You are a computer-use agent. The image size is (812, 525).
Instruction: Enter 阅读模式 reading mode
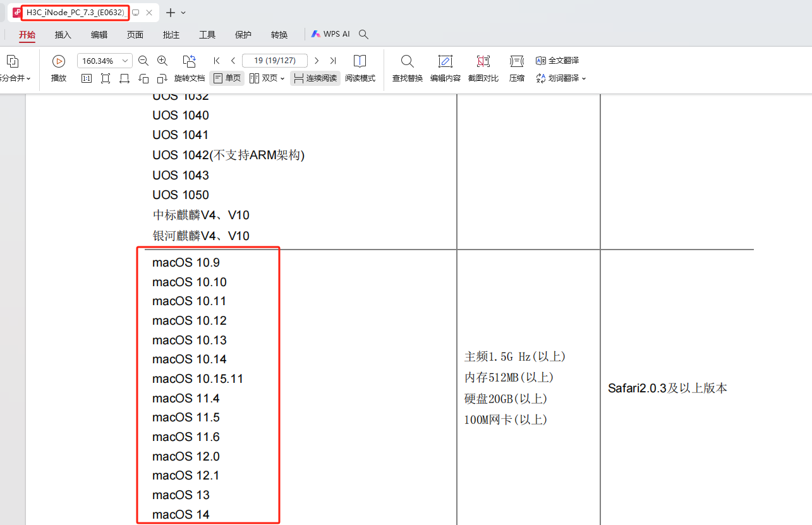point(360,69)
